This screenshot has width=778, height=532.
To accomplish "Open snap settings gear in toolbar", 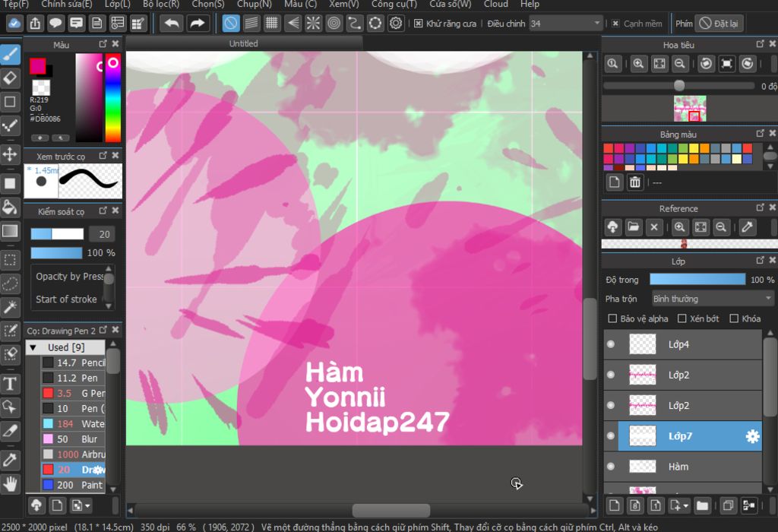I will coord(396,24).
